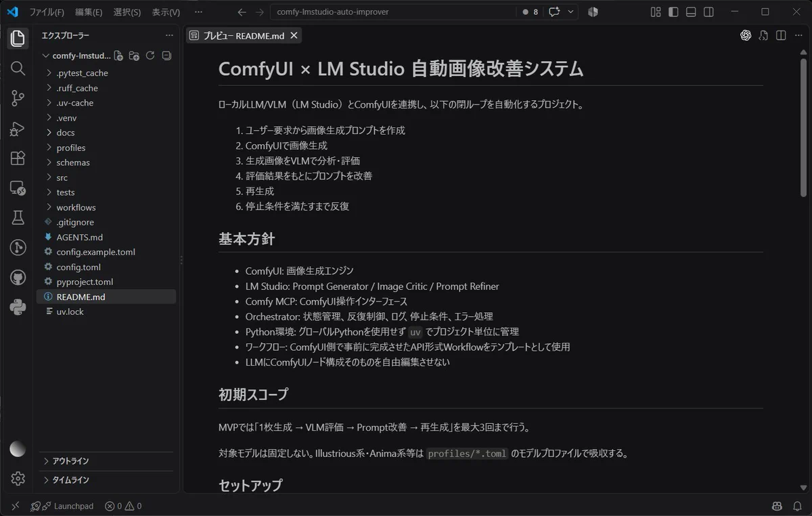The height and width of the screenshot is (516, 812).
Task: Expand the アウトライン section
Action: click(106, 461)
